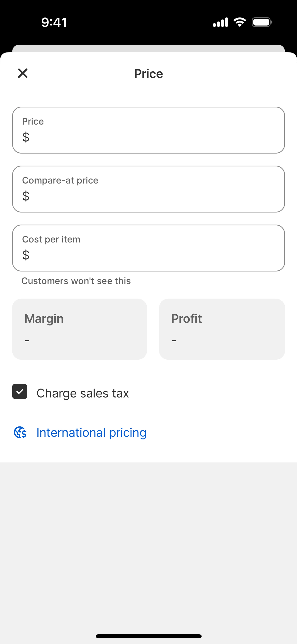Focus the Compare-at price field
This screenshot has width=297, height=644.
148,189
